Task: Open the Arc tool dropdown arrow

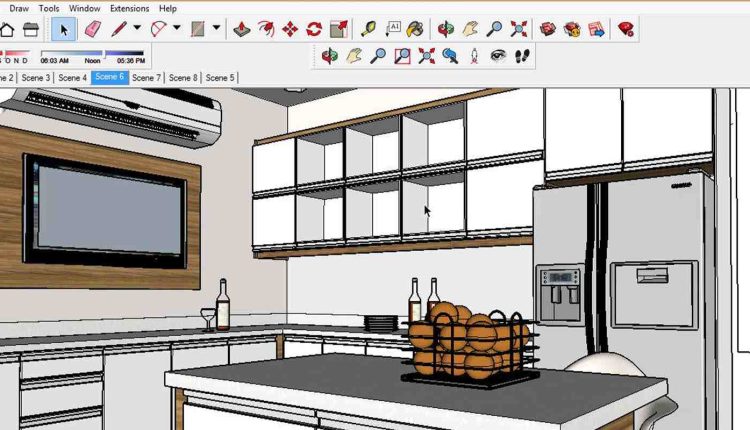Action: click(177, 29)
